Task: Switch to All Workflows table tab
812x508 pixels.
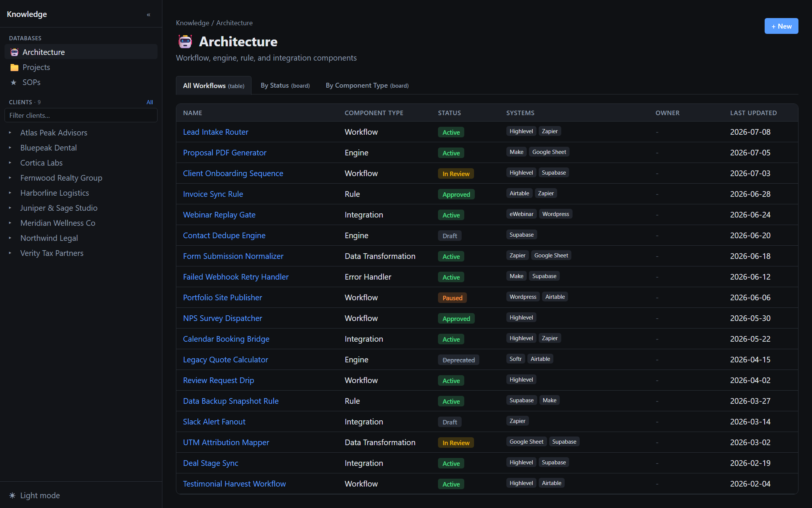Action: [x=214, y=85]
